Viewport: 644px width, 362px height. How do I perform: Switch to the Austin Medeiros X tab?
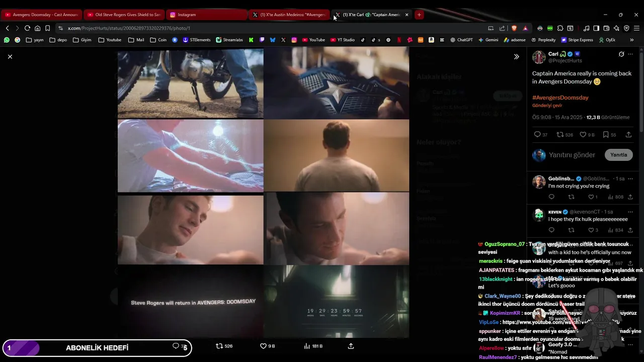click(289, 15)
